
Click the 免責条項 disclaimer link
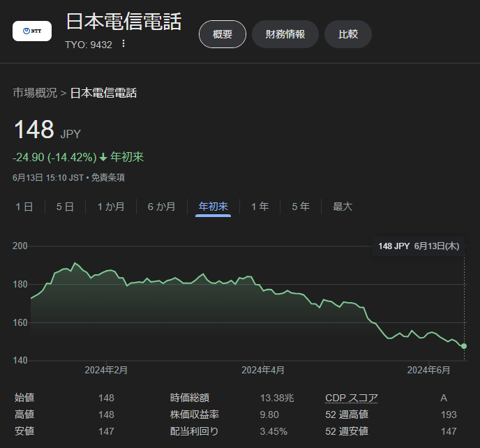click(107, 178)
